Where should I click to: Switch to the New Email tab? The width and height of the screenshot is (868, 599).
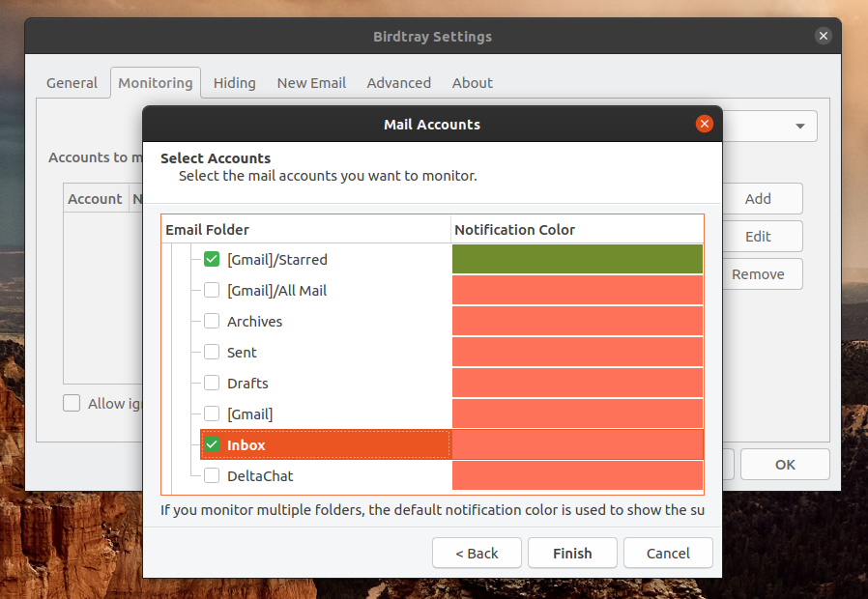(310, 82)
